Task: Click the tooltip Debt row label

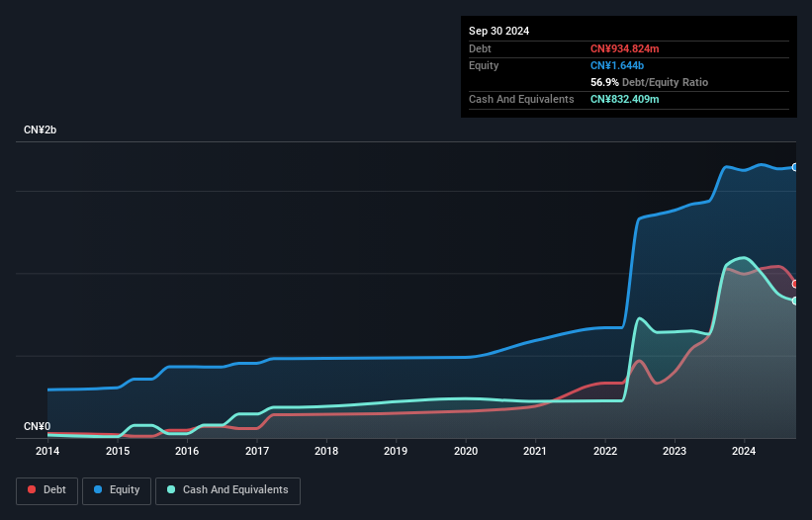Action: click(x=480, y=48)
